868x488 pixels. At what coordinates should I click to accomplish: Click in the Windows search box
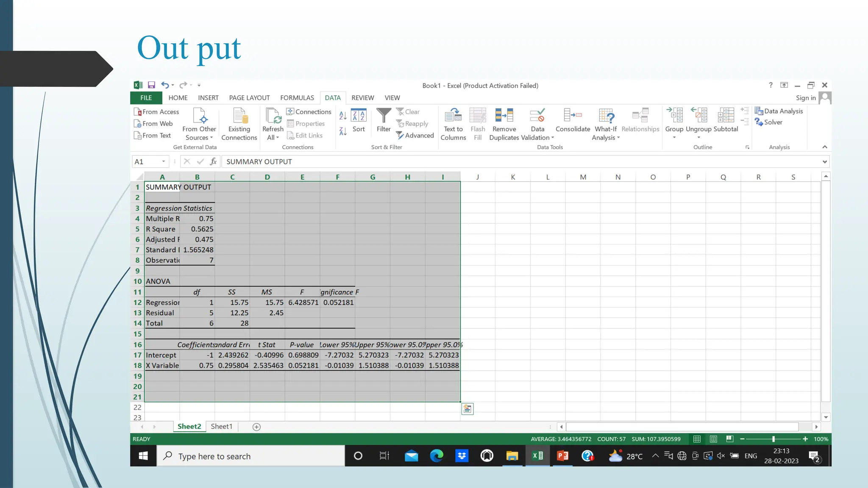tap(251, 456)
